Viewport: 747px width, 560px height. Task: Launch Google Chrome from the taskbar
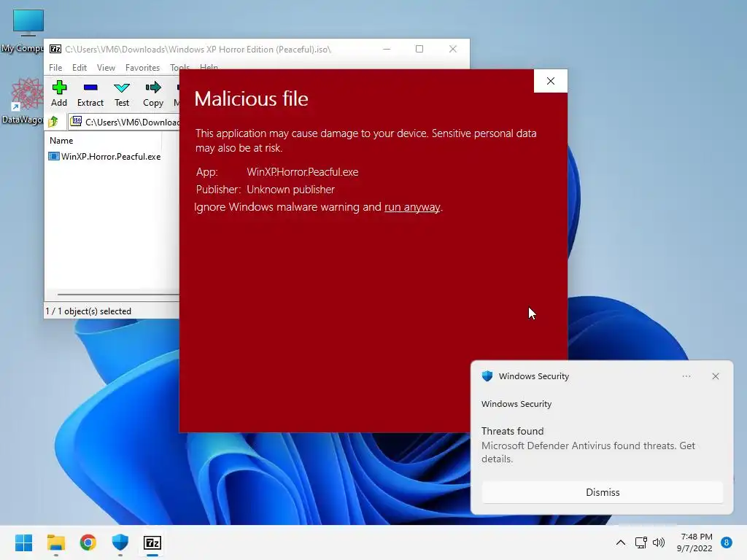[88, 542]
